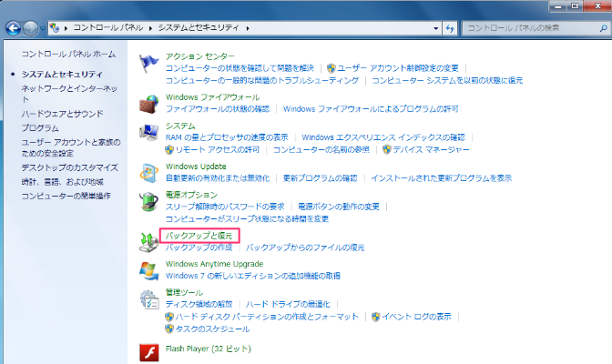
Task: Expand arrow after コントロール パネル breadcrumb
Action: tap(150, 28)
